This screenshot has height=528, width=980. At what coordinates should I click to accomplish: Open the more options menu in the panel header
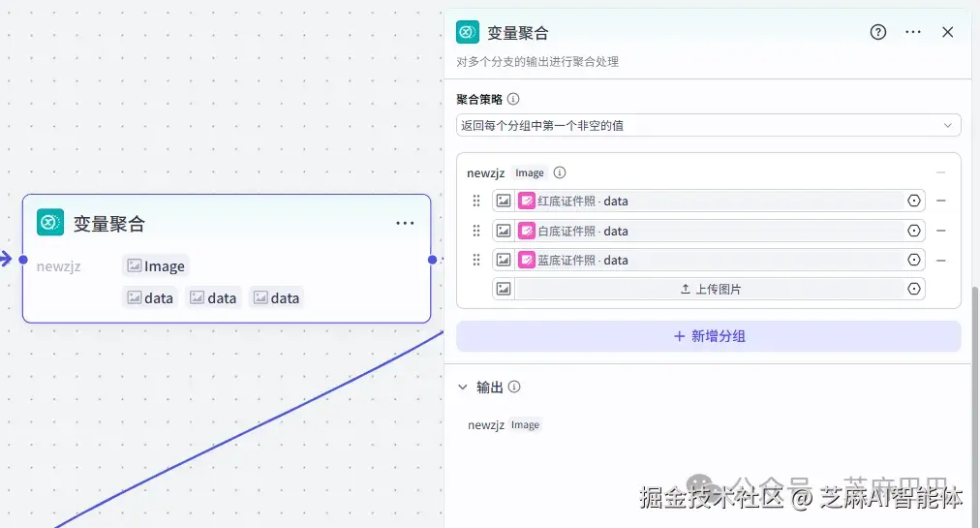click(x=912, y=32)
